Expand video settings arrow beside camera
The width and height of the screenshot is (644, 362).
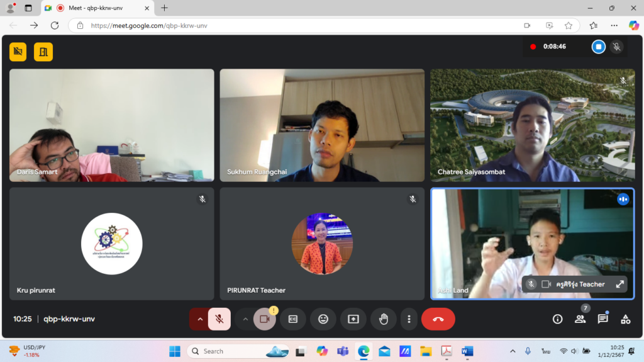(x=245, y=319)
